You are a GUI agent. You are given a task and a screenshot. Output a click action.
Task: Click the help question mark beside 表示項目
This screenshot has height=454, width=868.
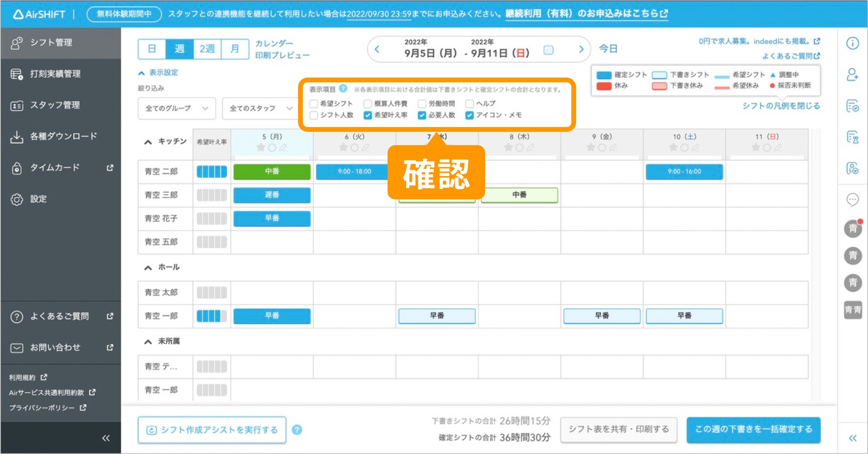click(342, 88)
